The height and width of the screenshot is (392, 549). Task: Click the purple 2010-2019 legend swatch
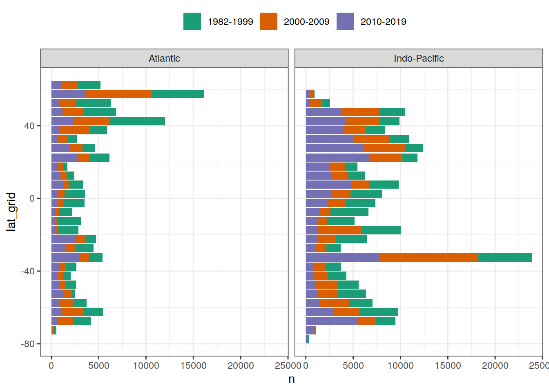[345, 21]
